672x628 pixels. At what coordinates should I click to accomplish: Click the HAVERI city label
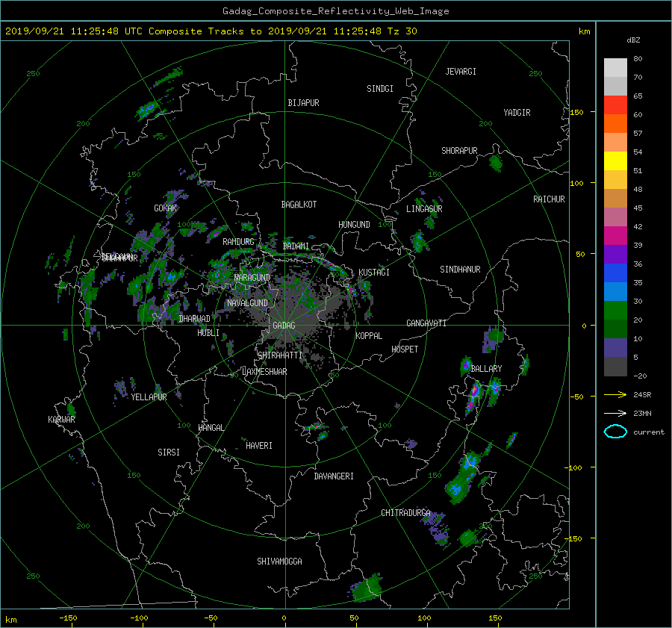(259, 445)
